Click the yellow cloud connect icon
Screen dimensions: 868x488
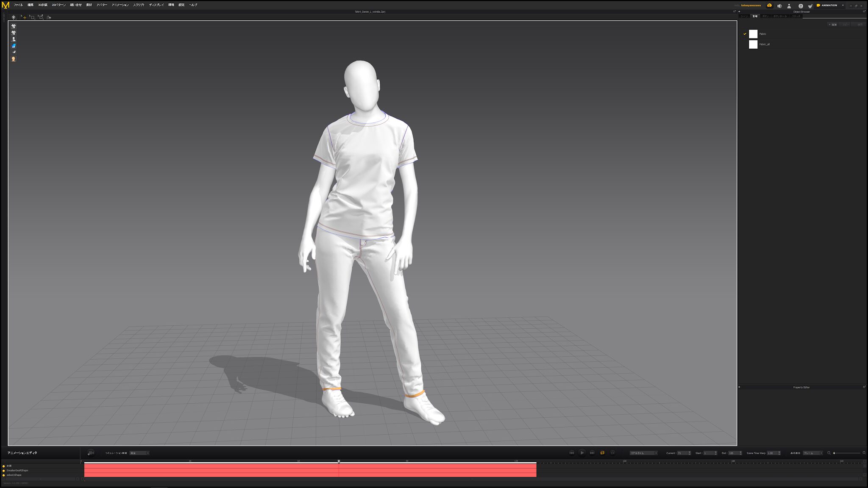tap(769, 6)
